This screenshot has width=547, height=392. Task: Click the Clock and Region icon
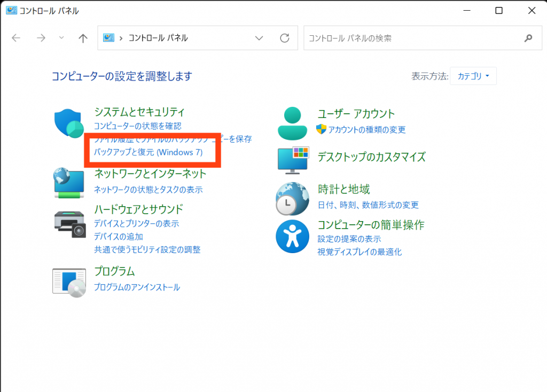point(292,198)
